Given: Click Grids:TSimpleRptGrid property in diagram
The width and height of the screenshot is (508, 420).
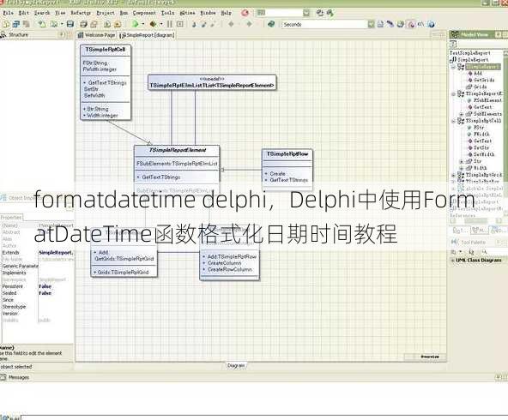Looking at the screenshot, I should [123, 273].
